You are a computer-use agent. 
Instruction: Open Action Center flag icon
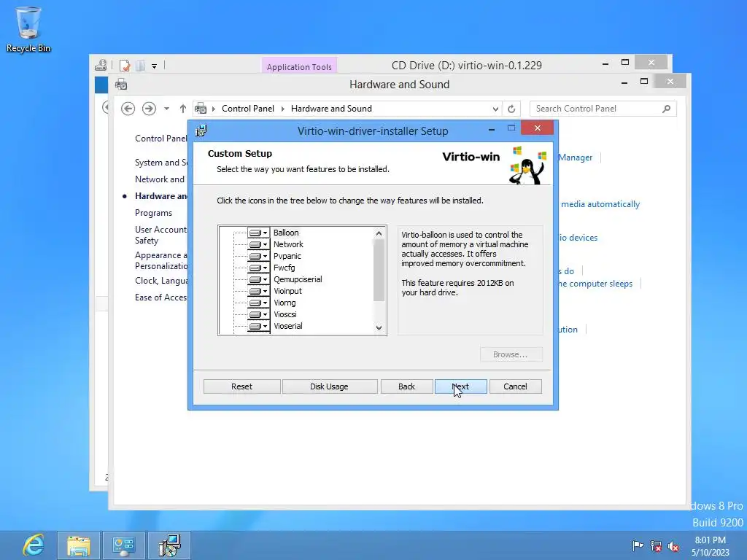tap(638, 545)
